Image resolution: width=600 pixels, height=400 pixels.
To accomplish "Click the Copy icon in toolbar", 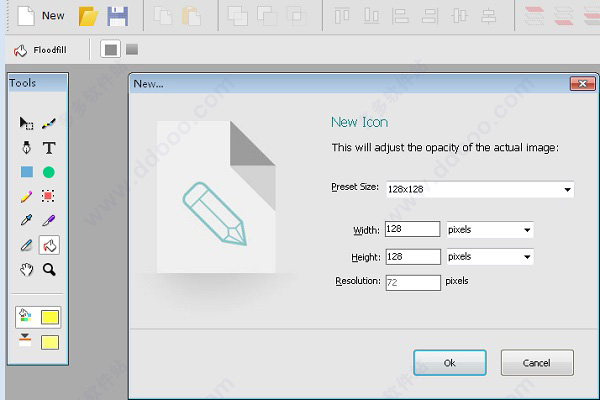I will tap(163, 16).
